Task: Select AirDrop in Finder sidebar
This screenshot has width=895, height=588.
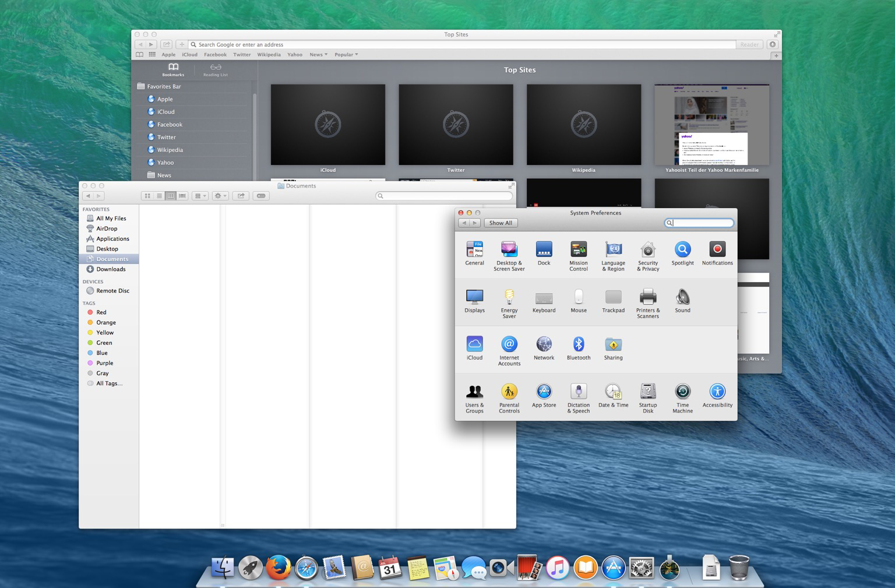Action: [109, 228]
